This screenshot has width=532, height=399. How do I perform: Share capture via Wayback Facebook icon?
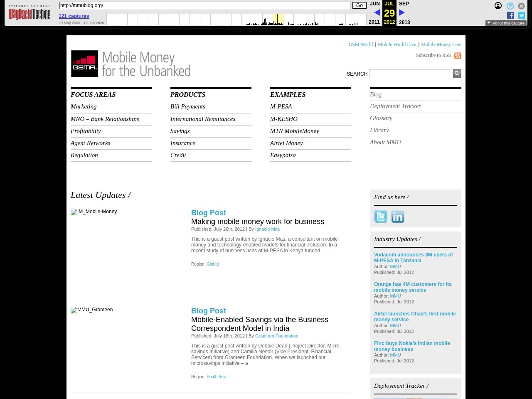click(x=510, y=15)
